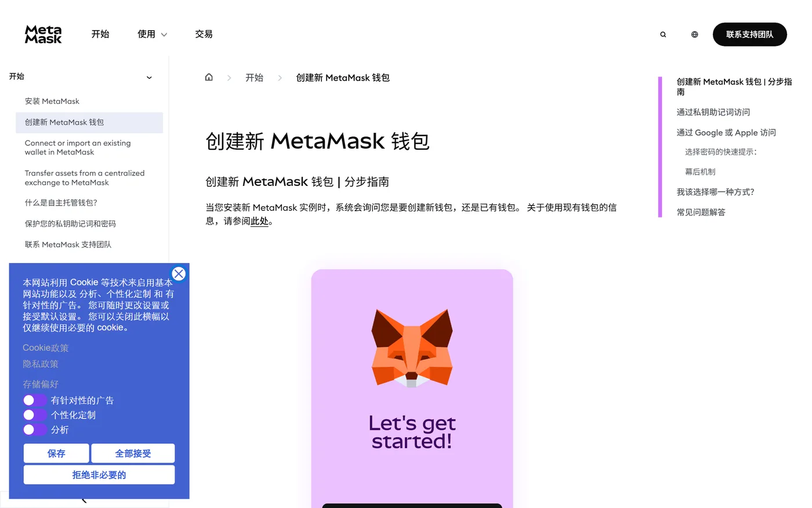Expand the 使用 dropdown in top nav
Viewport: 812px width, 508px height.
(x=152, y=34)
